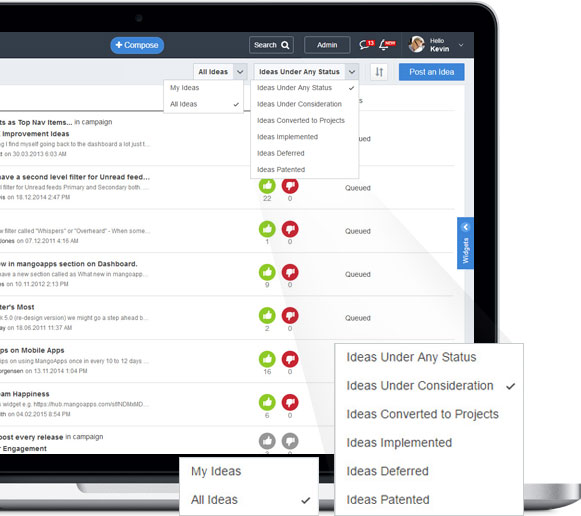Viewport: 581px width, 516px height.
Task: Upvote the idea with 2 likes
Action: (x=267, y=316)
